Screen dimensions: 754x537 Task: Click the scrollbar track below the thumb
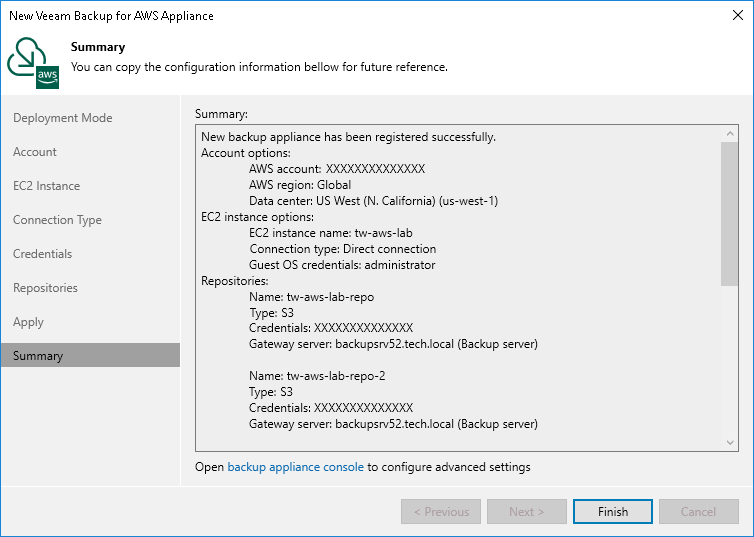[730, 360]
